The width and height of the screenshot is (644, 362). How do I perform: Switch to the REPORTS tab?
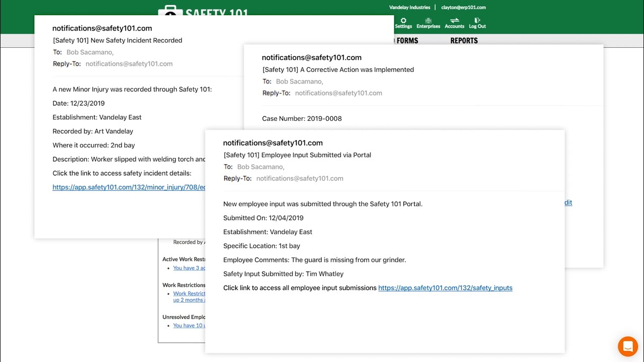[464, 41]
